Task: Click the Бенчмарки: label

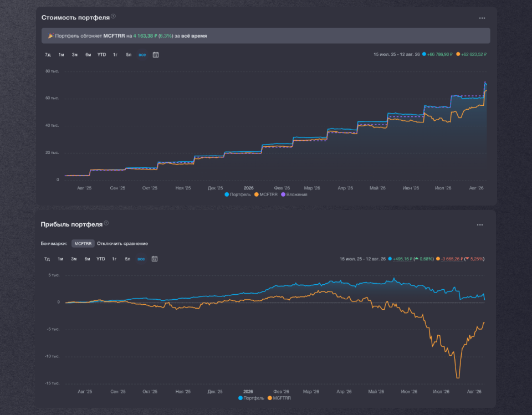Action: click(54, 244)
